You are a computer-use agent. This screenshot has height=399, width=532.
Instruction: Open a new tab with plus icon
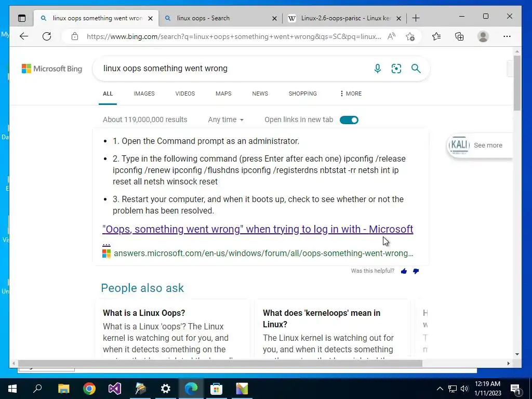pyautogui.click(x=416, y=18)
